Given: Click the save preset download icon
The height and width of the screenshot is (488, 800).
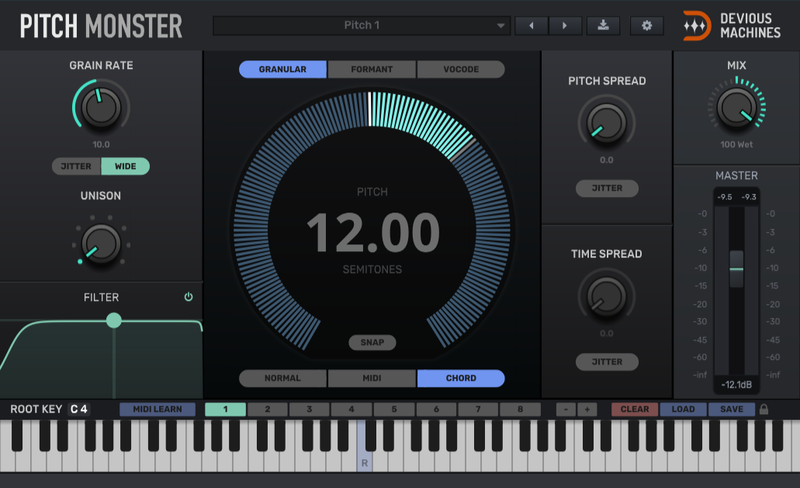Looking at the screenshot, I should (x=603, y=25).
